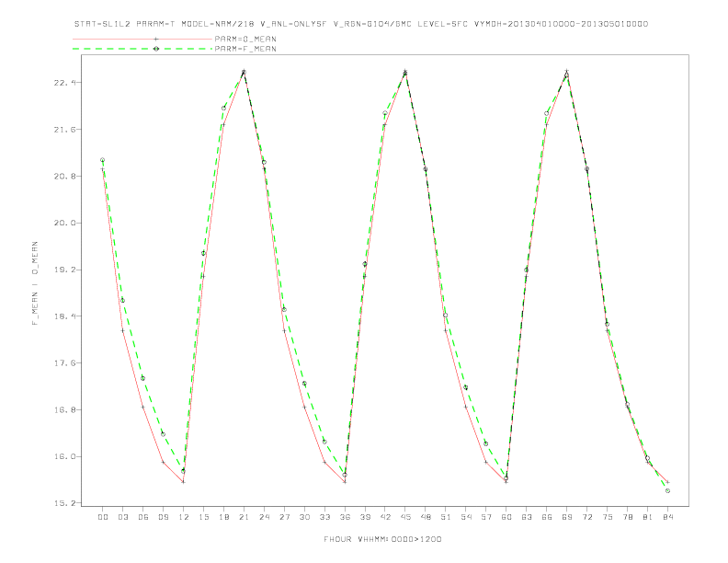Click the F_MEAN circle marker at hour 18
The image size is (728, 563).
pyautogui.click(x=223, y=108)
